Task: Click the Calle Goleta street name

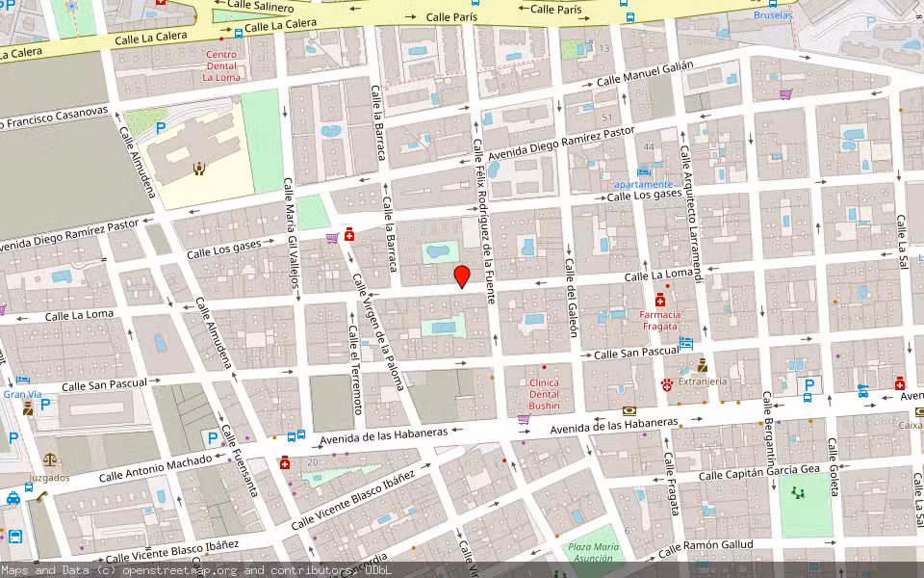Action: click(834, 466)
